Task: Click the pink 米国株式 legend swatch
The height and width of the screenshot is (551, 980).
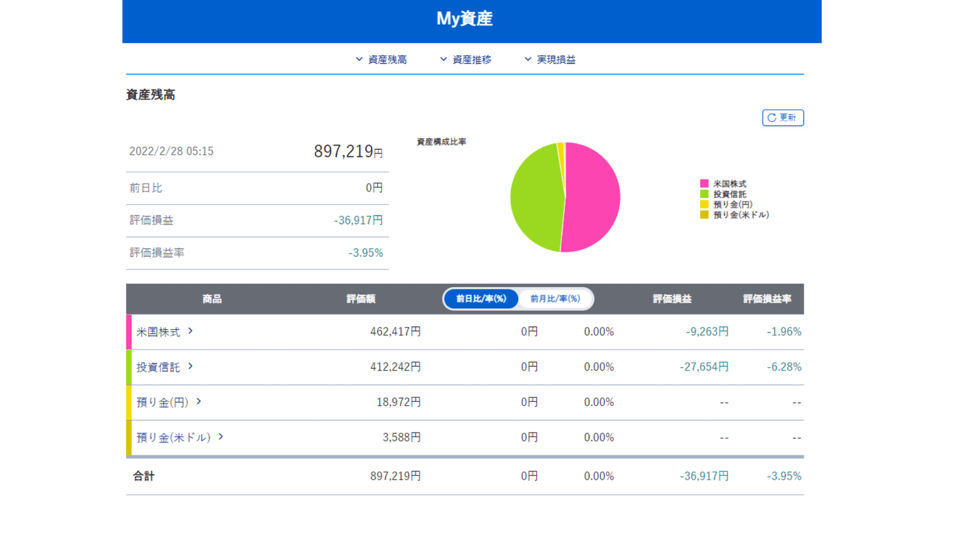Action: (704, 184)
